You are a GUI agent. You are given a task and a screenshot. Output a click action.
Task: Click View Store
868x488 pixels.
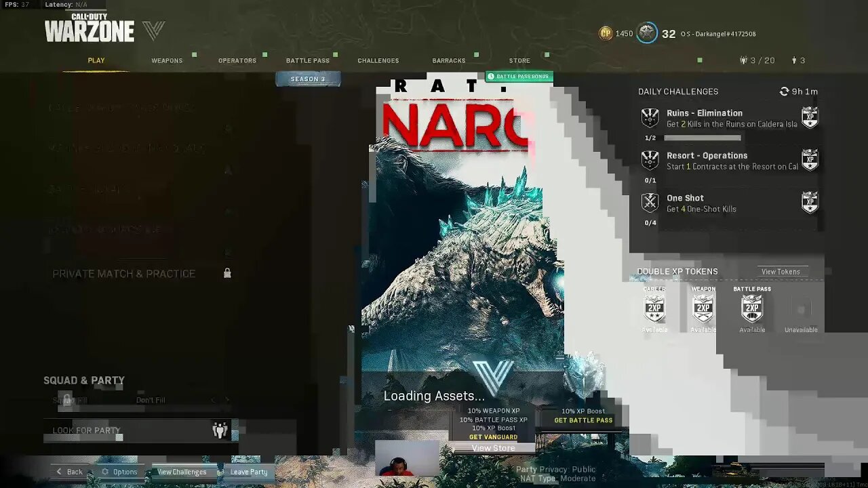pos(493,448)
